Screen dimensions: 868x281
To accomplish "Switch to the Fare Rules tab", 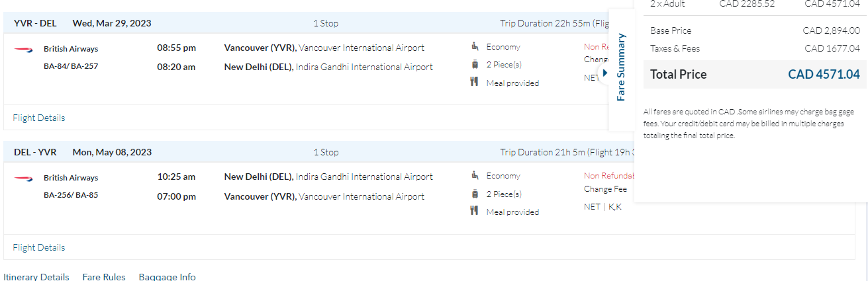I will [x=104, y=276].
